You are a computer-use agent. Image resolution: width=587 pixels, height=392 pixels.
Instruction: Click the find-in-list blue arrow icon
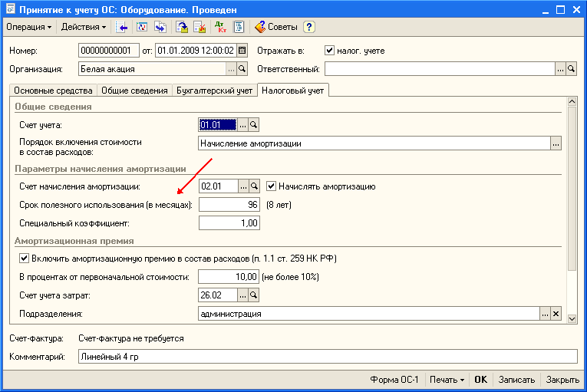(x=121, y=27)
